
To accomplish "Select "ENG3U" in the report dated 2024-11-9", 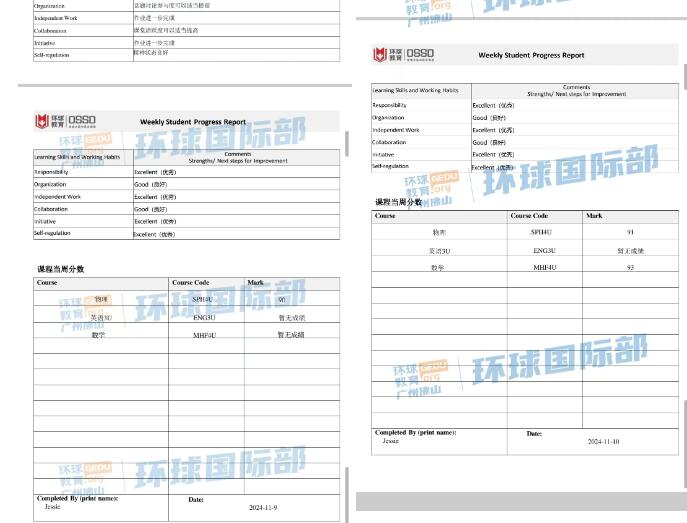I will tap(204, 318).
